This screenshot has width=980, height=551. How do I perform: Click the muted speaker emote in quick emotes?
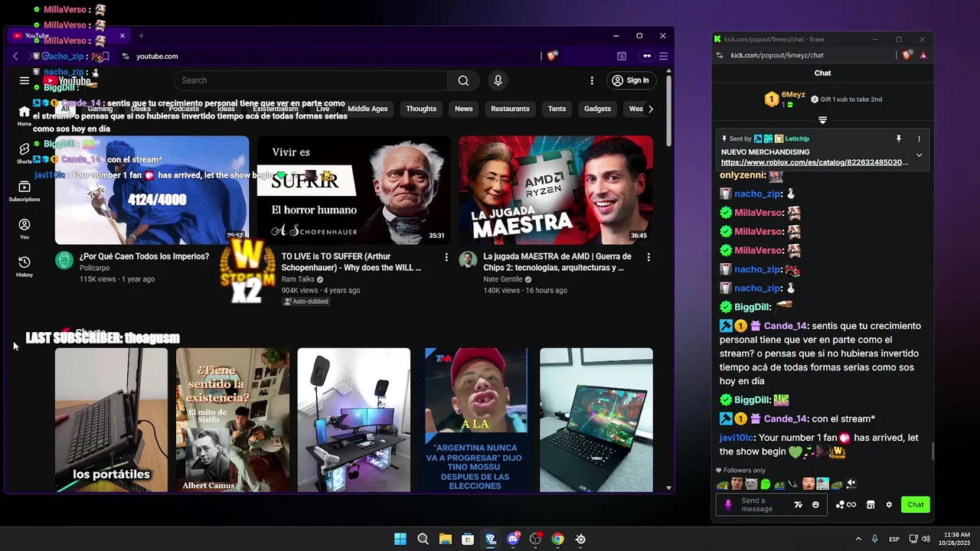851,484
